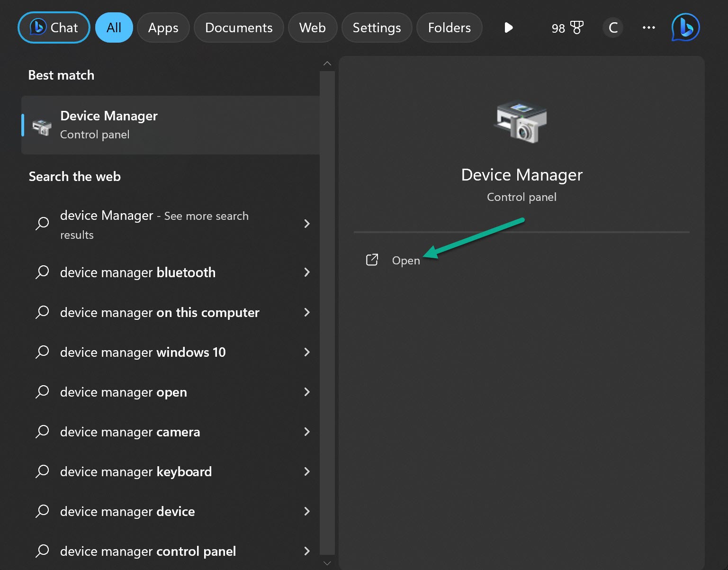The width and height of the screenshot is (728, 570).
Task: Select the Chat filter button
Action: point(54,28)
